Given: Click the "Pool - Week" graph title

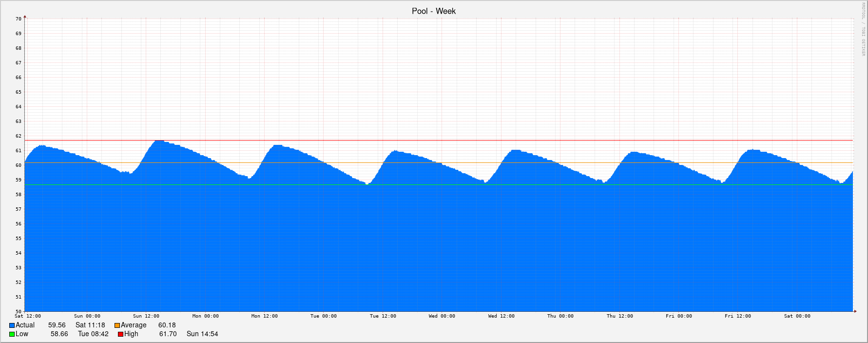Looking at the screenshot, I should [433, 11].
